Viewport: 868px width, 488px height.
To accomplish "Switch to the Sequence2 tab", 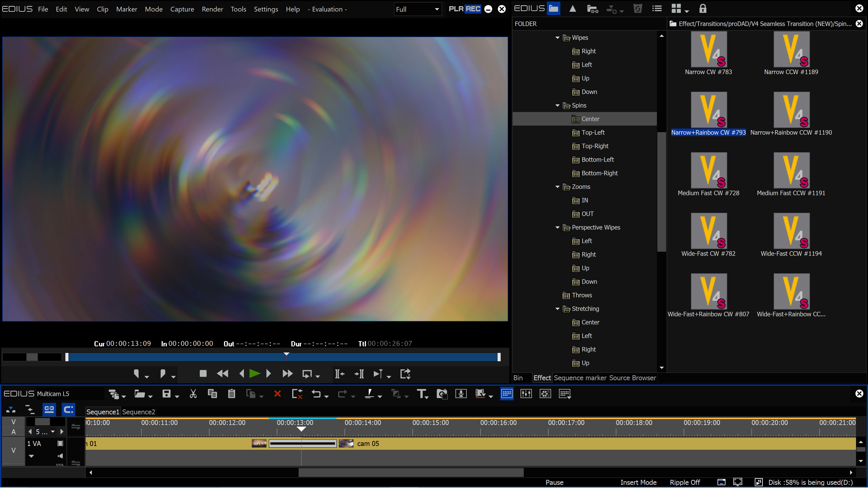I will point(139,412).
